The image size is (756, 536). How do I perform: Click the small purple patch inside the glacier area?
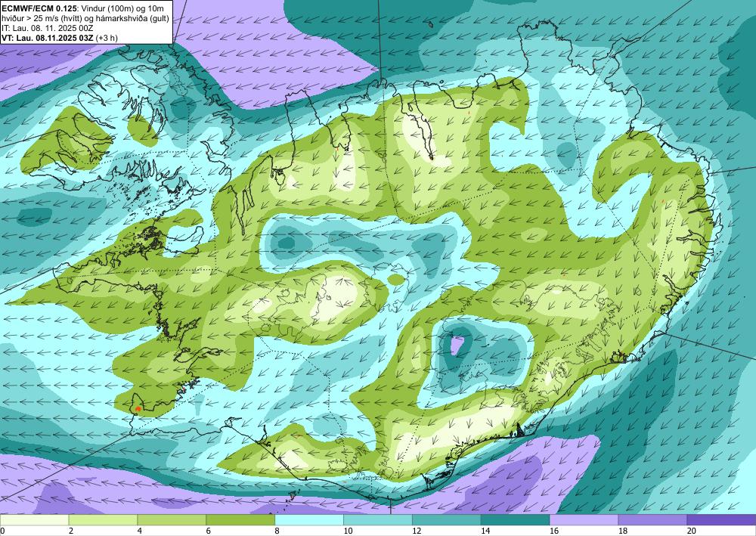(457, 344)
